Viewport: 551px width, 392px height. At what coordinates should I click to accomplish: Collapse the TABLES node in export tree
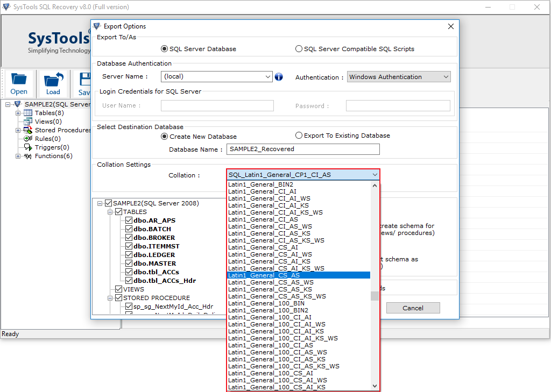(110, 212)
